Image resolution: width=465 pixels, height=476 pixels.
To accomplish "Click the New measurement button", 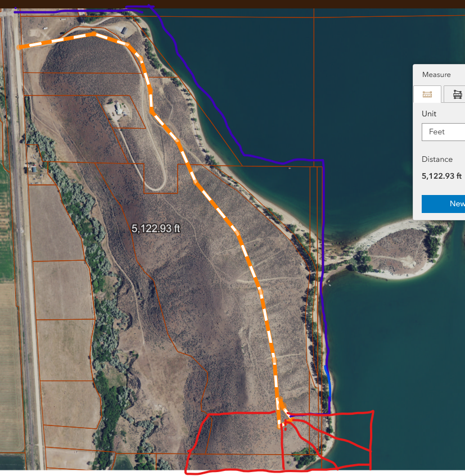I will click(x=444, y=203).
